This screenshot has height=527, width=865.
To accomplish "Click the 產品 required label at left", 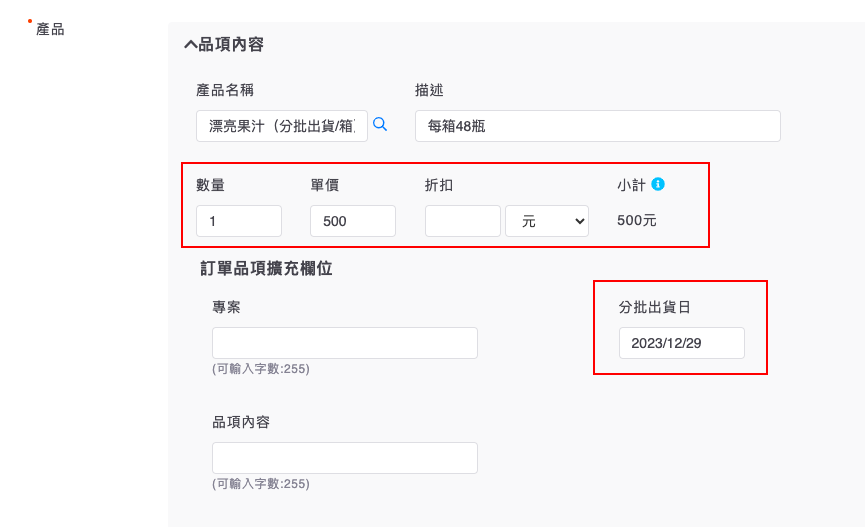I will pyautogui.click(x=50, y=29).
